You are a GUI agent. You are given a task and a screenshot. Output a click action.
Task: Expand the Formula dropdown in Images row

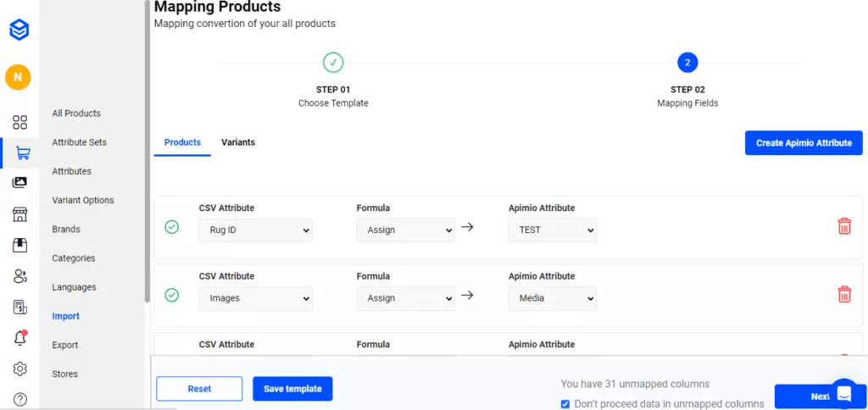pos(405,298)
